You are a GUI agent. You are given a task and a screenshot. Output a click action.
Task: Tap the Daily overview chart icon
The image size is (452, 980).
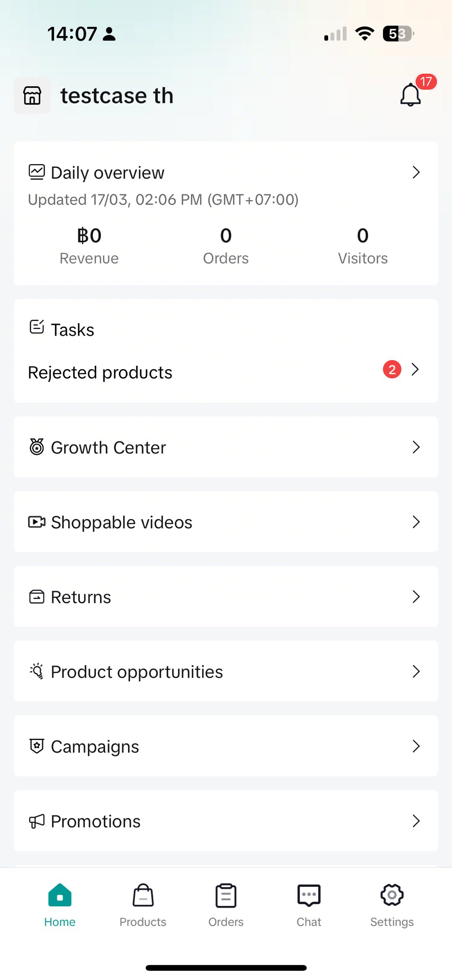pyautogui.click(x=37, y=172)
